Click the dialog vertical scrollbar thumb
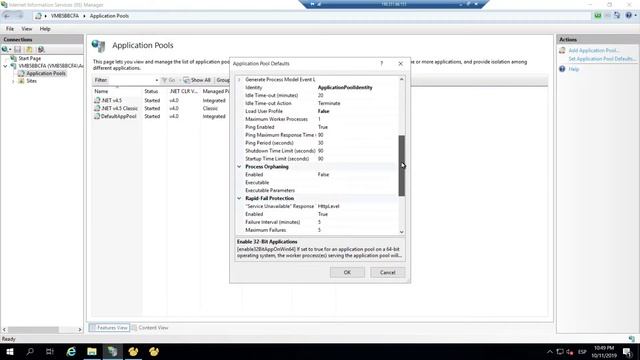 pyautogui.click(x=402, y=166)
